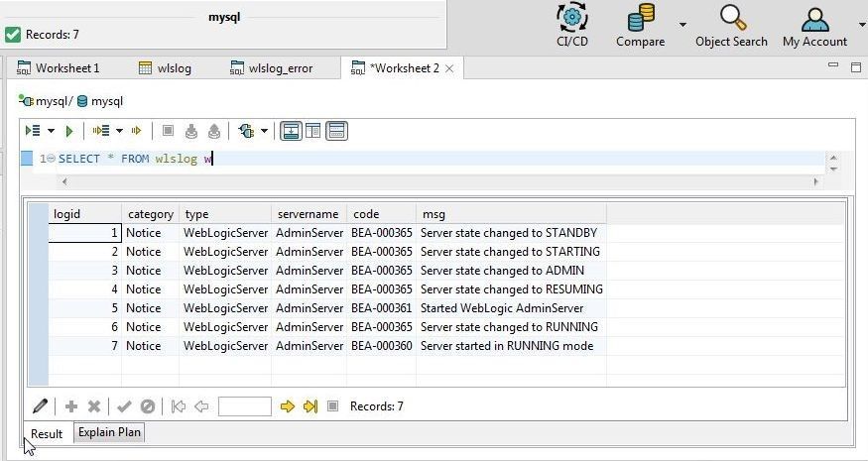The height and width of the screenshot is (461, 868).
Task: Click the Stop execution square icon in editor toolbar
Action: point(168,131)
